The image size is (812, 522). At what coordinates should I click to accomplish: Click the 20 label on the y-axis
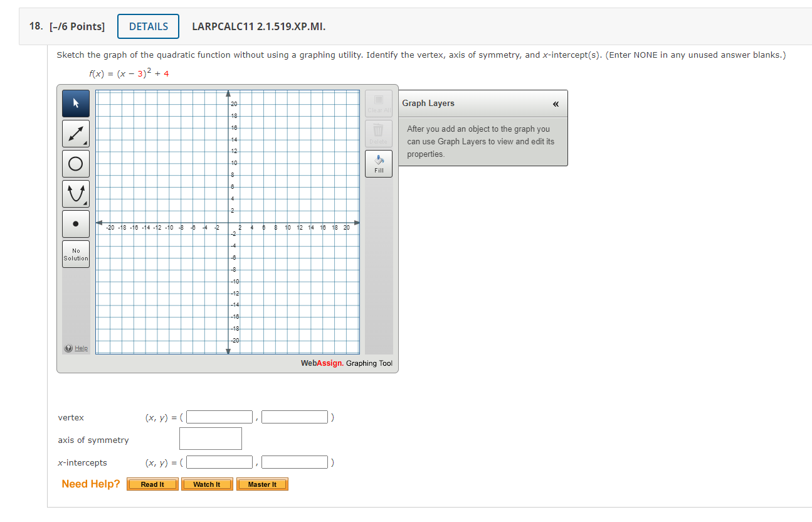tap(234, 104)
